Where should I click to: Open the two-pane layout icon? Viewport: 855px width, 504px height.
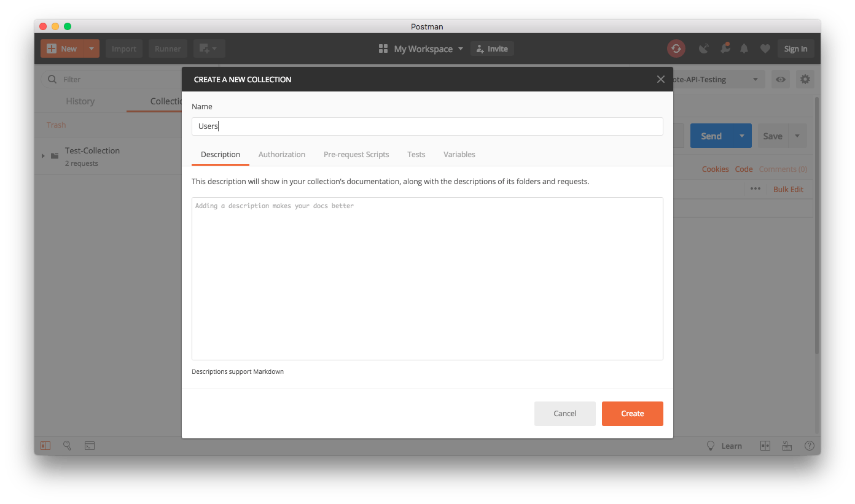[765, 445]
